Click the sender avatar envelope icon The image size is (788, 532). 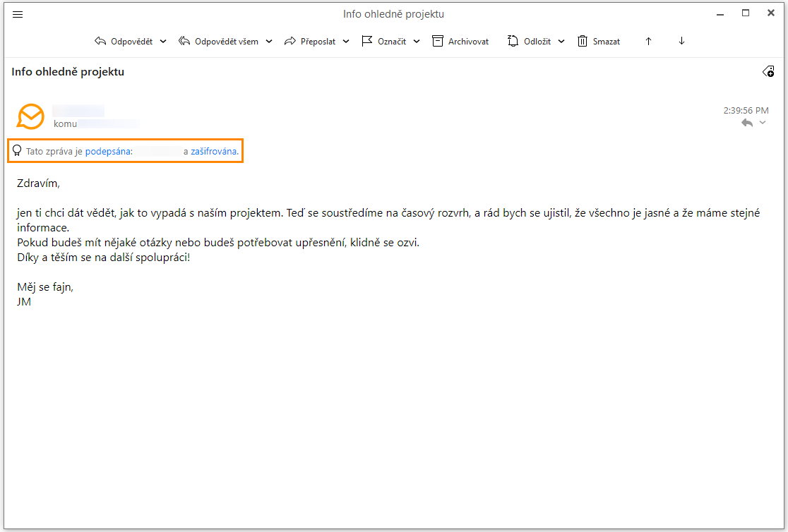pyautogui.click(x=30, y=116)
